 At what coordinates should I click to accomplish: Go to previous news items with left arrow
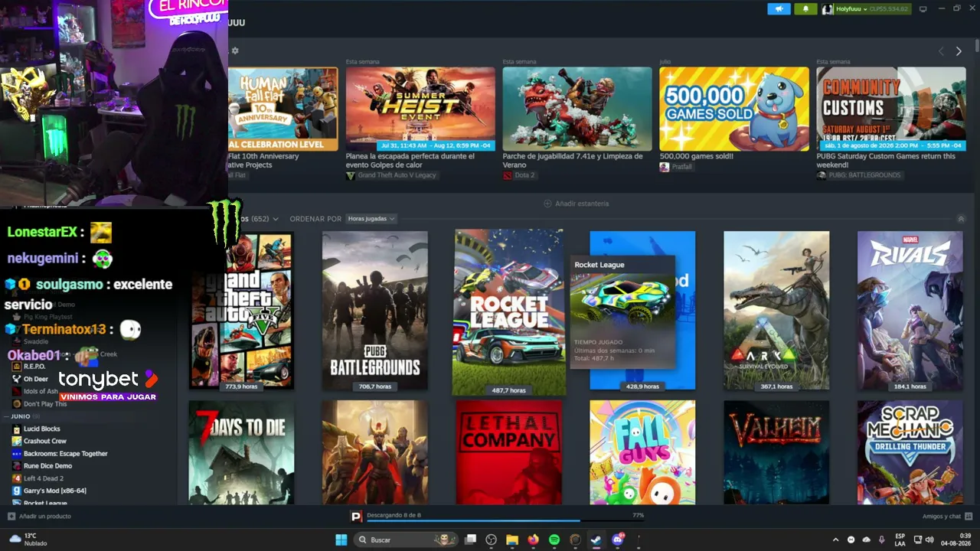point(942,51)
